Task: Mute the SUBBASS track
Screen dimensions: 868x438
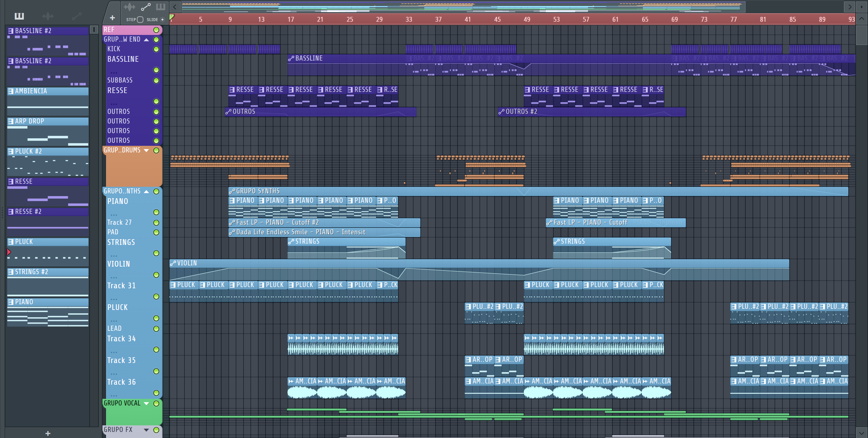Action: (x=156, y=80)
